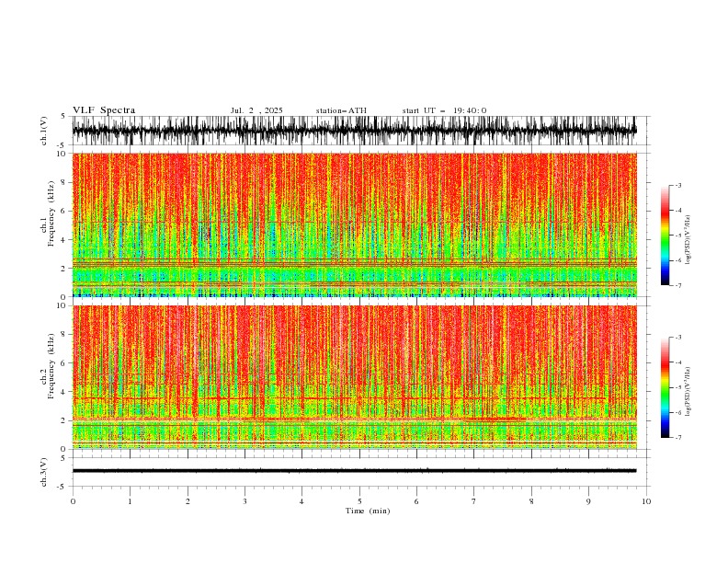The image size is (728, 563).
Task: Click the "VLF Spectra" title text
Action: (104, 110)
